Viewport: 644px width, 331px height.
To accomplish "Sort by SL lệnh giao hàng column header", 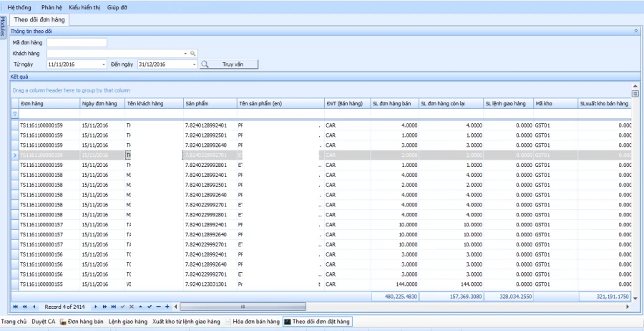I will 508,104.
